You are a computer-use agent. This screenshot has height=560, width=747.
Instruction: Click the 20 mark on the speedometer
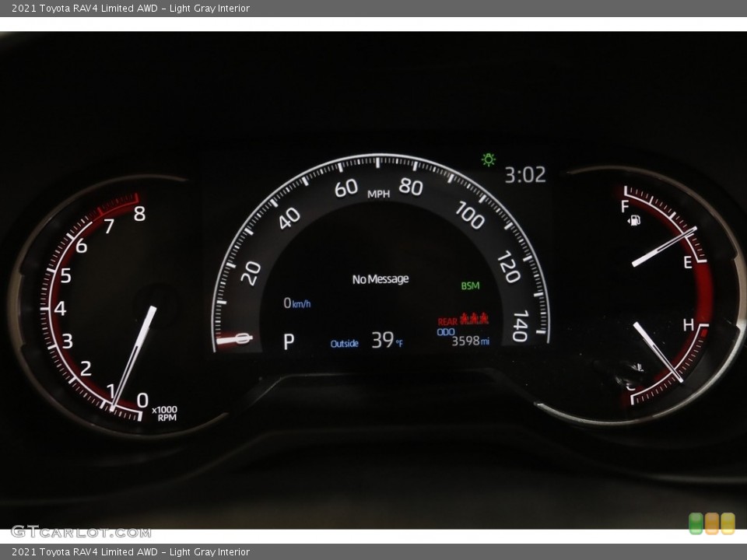point(251,273)
